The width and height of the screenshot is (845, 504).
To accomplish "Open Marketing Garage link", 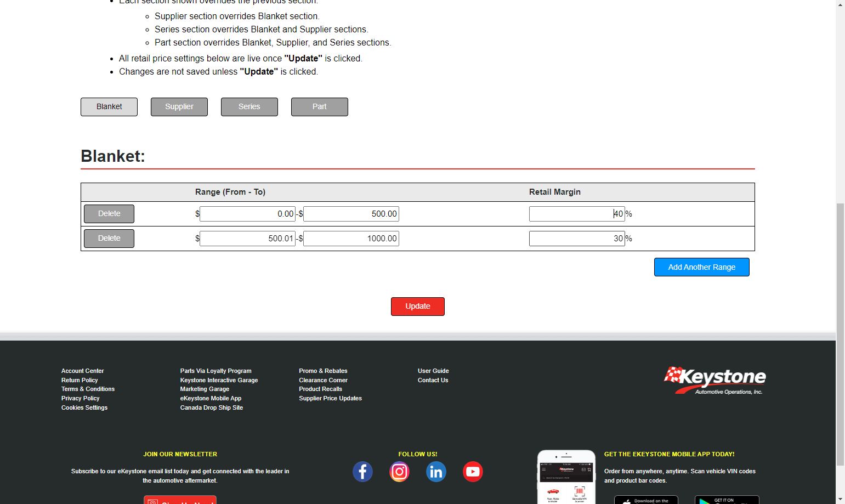I will coord(205,389).
